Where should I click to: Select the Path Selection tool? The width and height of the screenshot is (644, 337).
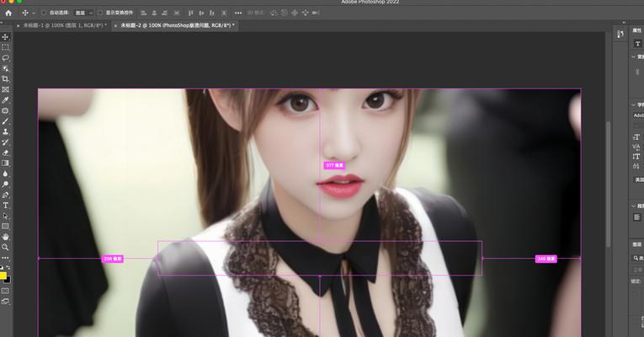coord(5,216)
